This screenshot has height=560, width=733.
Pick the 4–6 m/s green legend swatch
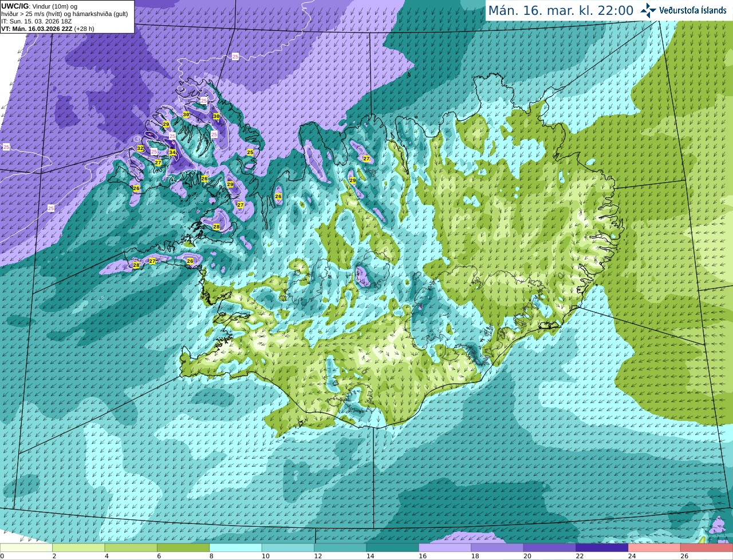[131, 547]
